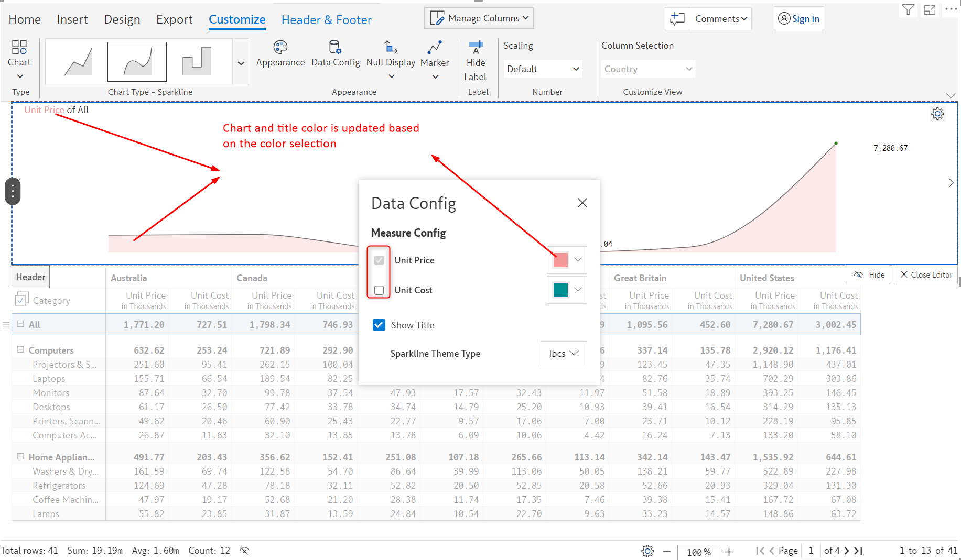This screenshot has width=961, height=560.
Task: Select the smooth curve sparkline chart type
Action: coord(137,62)
